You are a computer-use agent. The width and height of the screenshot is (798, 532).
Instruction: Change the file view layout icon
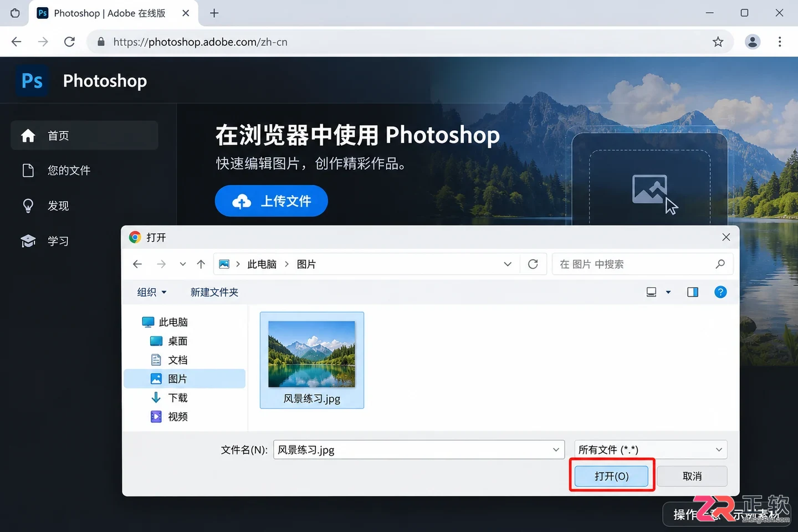click(x=652, y=292)
